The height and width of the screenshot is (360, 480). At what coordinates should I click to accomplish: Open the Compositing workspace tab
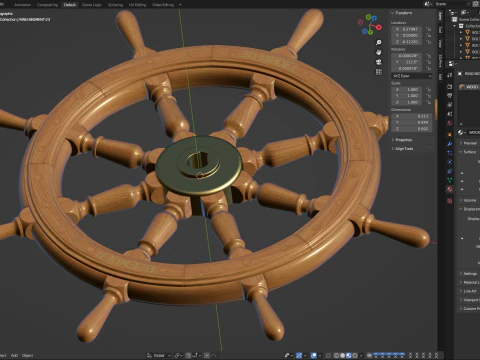pos(47,5)
